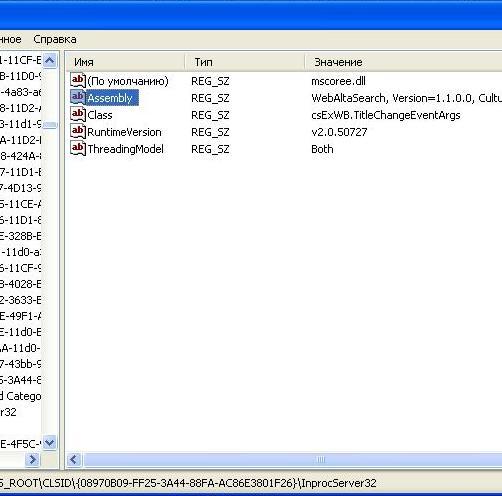Select the (По умолчанию) value name
The width and height of the screenshot is (502, 496).
pyautogui.click(x=128, y=81)
